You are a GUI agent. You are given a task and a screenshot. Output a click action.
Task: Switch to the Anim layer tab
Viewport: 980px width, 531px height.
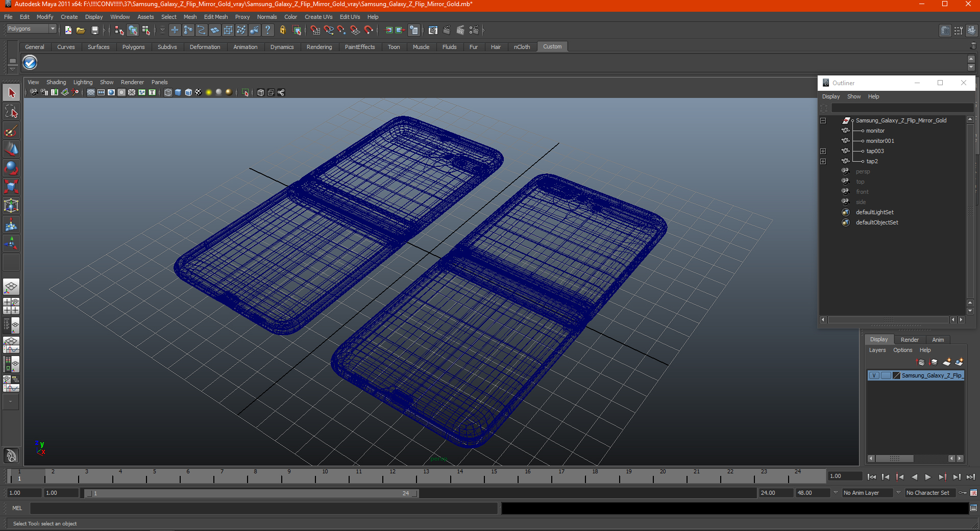pos(938,340)
